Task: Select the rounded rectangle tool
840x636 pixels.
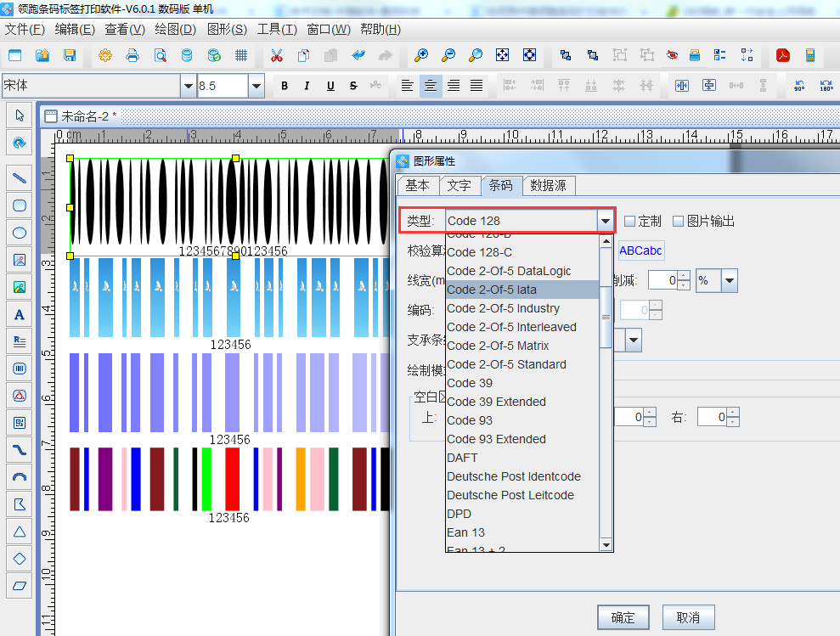Action: [20, 205]
